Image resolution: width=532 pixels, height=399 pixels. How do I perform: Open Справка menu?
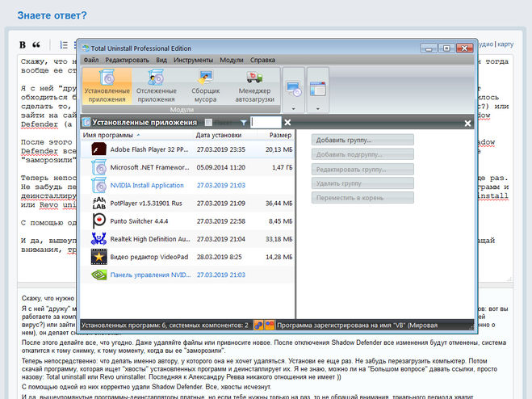pyautogui.click(x=262, y=60)
